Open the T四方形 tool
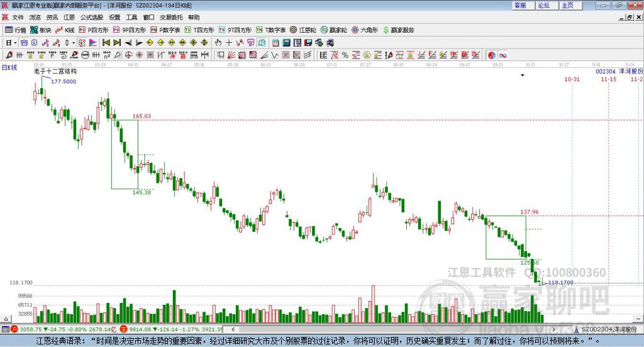The width and height of the screenshot is (644, 347). [199, 30]
